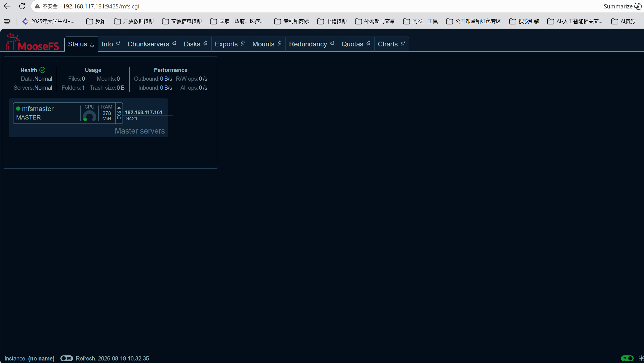Viewport: 644px width, 363px height.
Task: Pin the Redundancy tab
Action: (x=332, y=43)
